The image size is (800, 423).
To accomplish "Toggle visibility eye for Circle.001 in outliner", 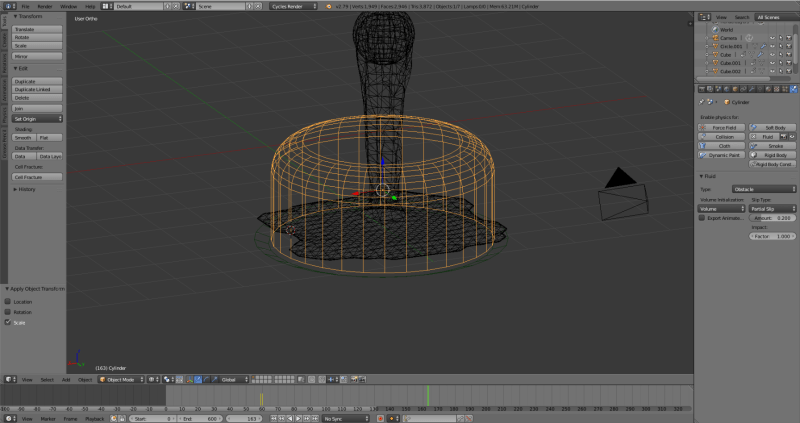I will click(x=772, y=46).
